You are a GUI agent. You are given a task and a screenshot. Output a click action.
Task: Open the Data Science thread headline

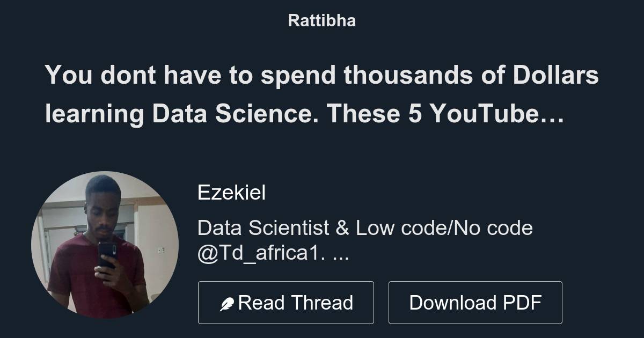pos(322,94)
